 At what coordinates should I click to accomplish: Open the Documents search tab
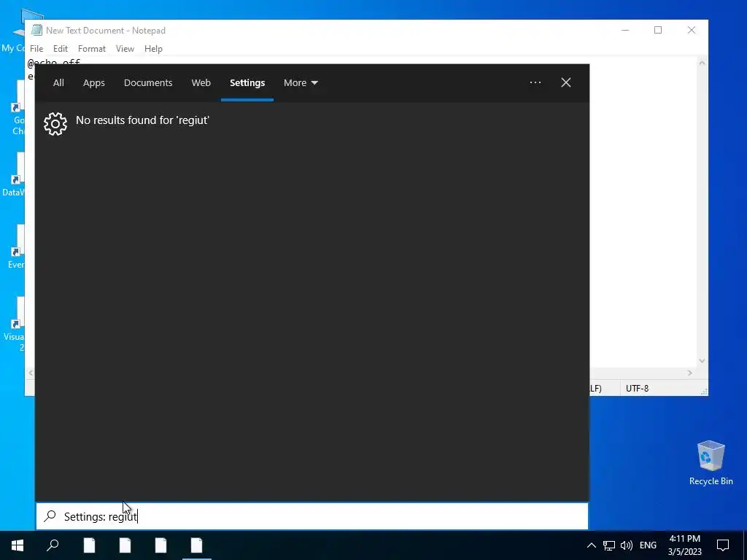[148, 83]
